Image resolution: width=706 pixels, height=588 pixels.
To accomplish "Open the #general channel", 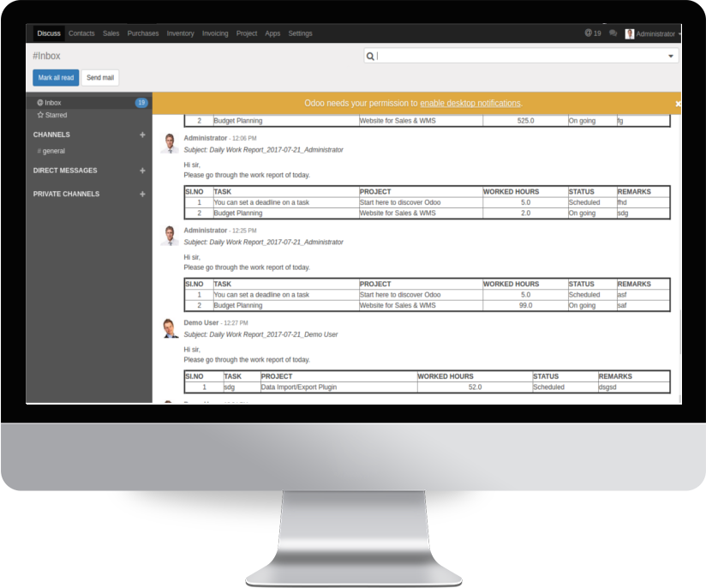I will click(x=51, y=151).
